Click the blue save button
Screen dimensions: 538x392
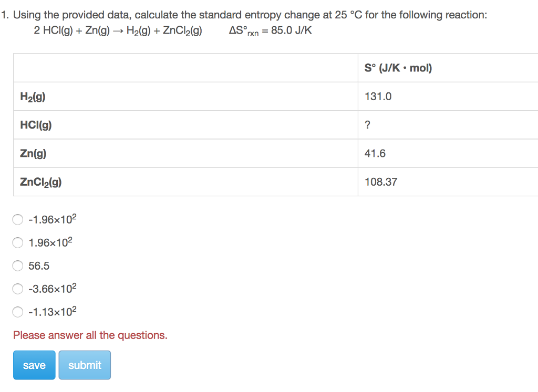34,365
